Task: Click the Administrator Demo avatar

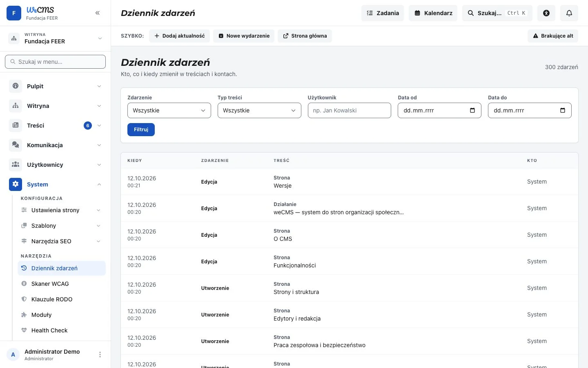Action: tap(13, 355)
